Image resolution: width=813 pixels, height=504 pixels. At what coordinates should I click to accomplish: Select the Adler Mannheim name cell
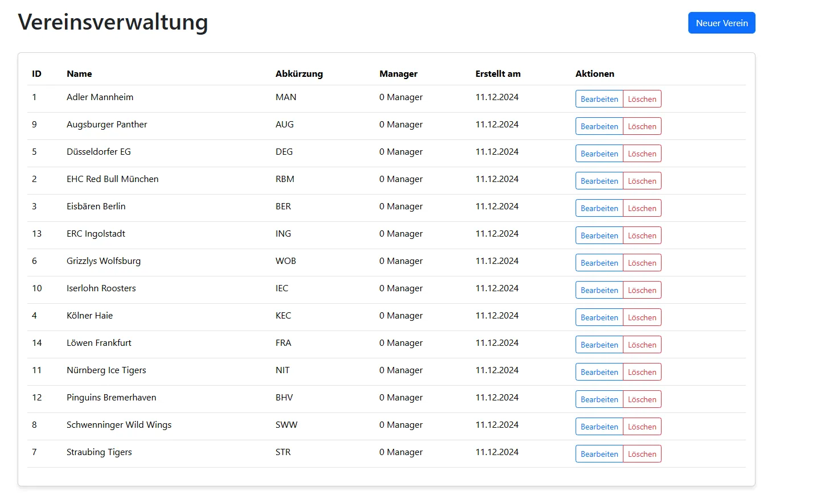pyautogui.click(x=100, y=97)
